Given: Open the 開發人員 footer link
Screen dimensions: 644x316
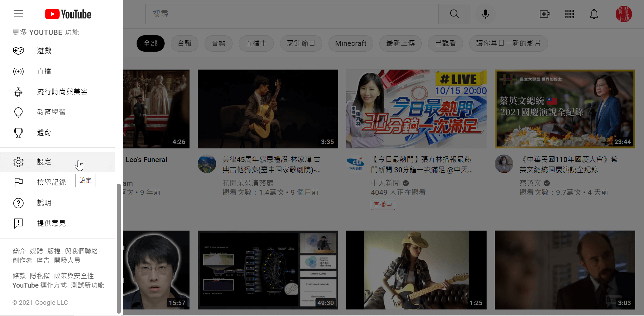Looking at the screenshot, I should tap(67, 261).
